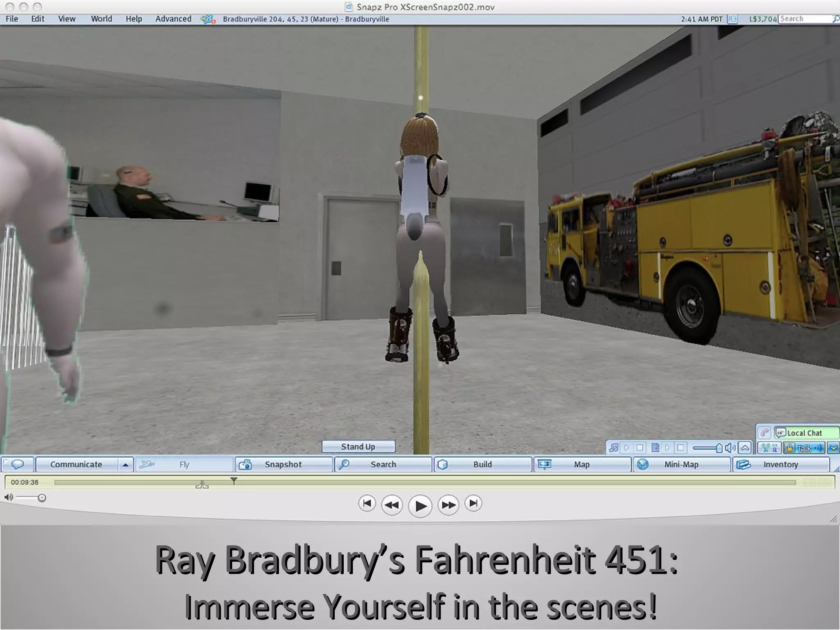The width and height of the screenshot is (840, 630).
Task: Open the Inventory button
Action: click(781, 464)
